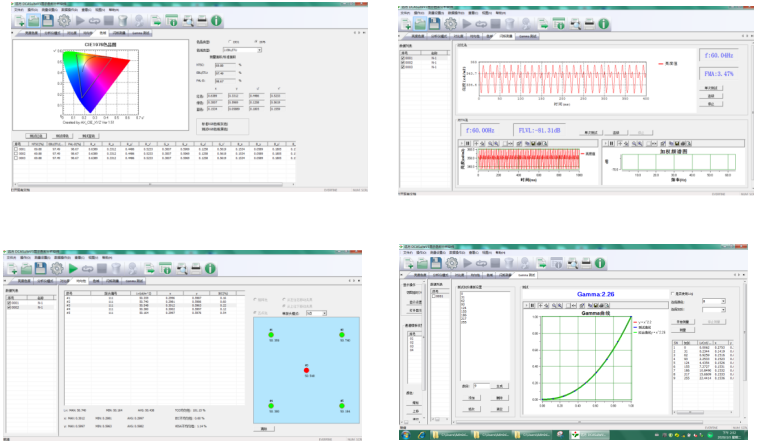Click the start measurement button in Gamma window
760x447 pixels.
pyautogui.click(x=683, y=322)
